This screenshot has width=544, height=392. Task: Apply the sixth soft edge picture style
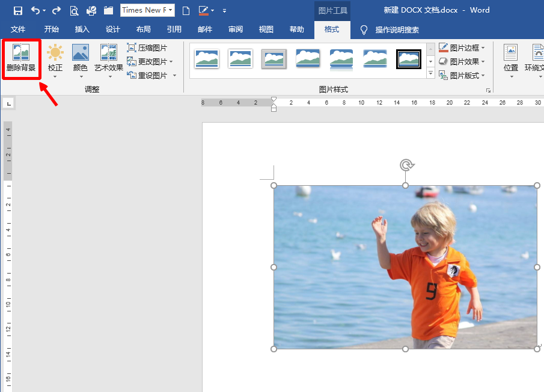[375, 59]
